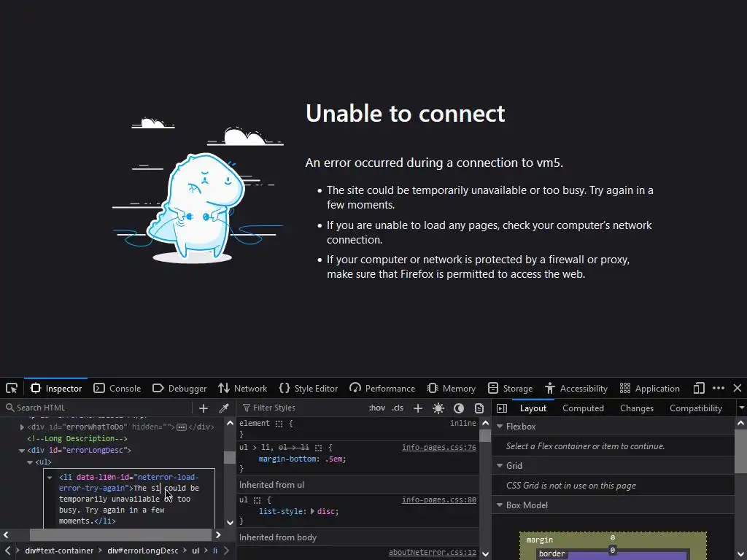Open the Storage panel

click(x=510, y=388)
